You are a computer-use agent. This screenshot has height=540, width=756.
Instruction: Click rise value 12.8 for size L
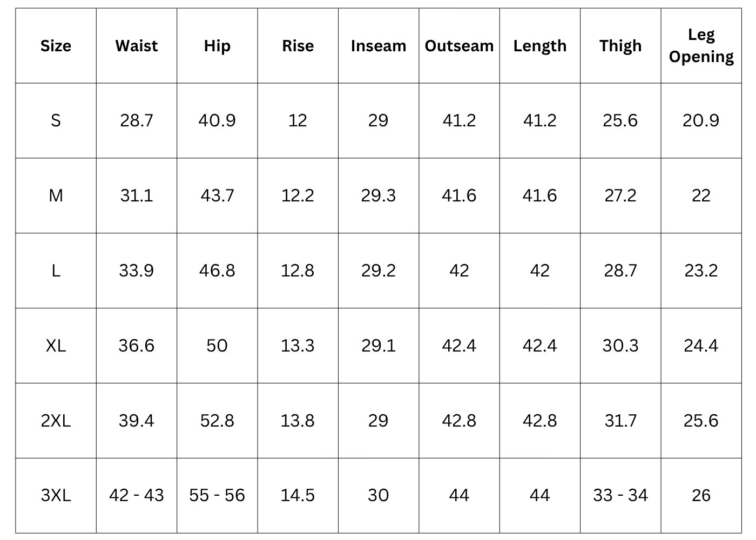click(298, 270)
